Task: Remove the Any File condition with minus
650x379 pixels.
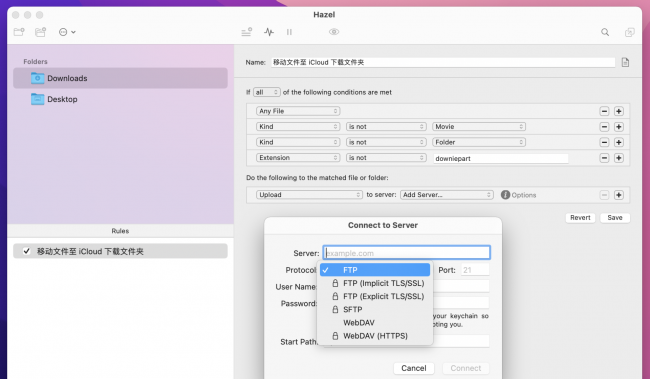Action: [x=604, y=111]
